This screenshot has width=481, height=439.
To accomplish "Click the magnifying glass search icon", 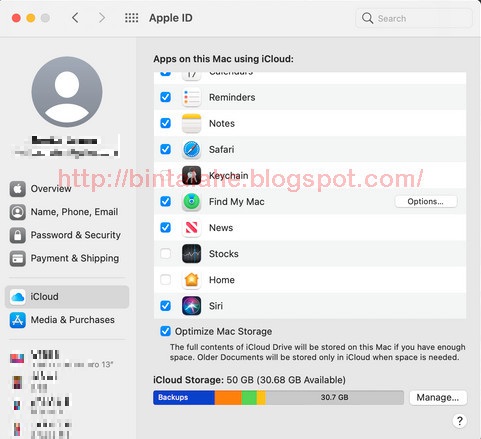I will (x=367, y=18).
